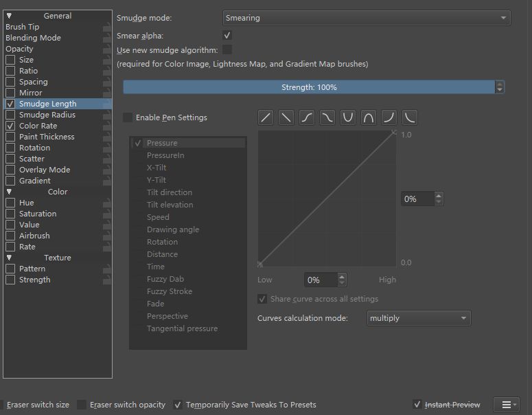
Task: Select X-Tilt sensor in list
Action: (188, 168)
